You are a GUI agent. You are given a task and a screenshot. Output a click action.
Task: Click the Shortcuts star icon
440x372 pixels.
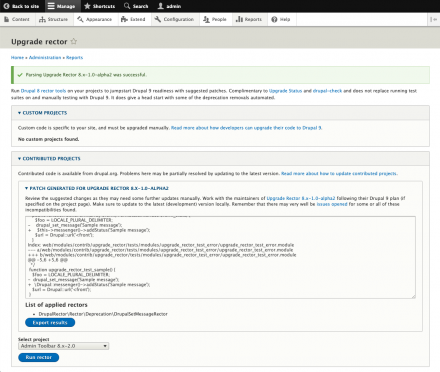click(87, 6)
